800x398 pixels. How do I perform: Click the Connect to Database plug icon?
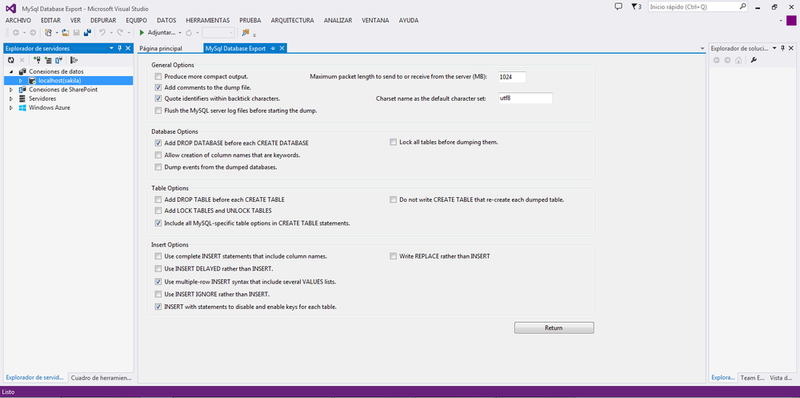[x=37, y=60]
